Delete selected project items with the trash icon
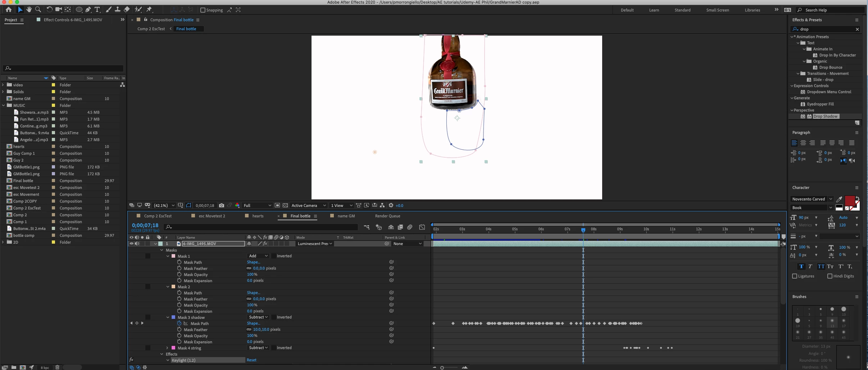This screenshot has width=868, height=370. point(57,367)
